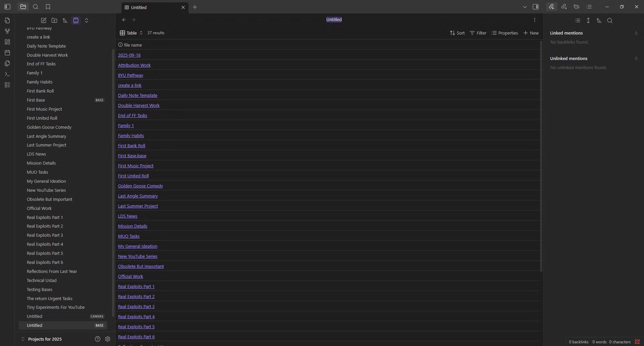644x346 pixels.
Task: Expand the Projects for 2025 section
Action: pos(22,339)
